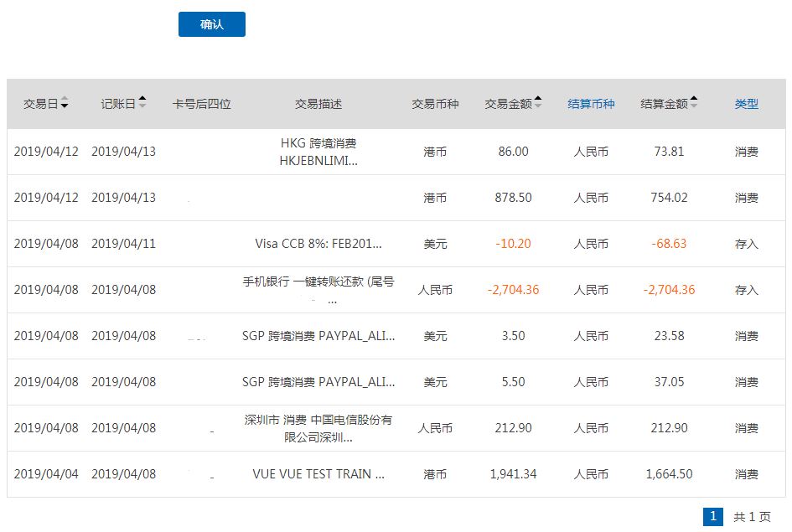Click the -10.20 transaction amount
Screen dimensions: 792x532
pos(513,244)
